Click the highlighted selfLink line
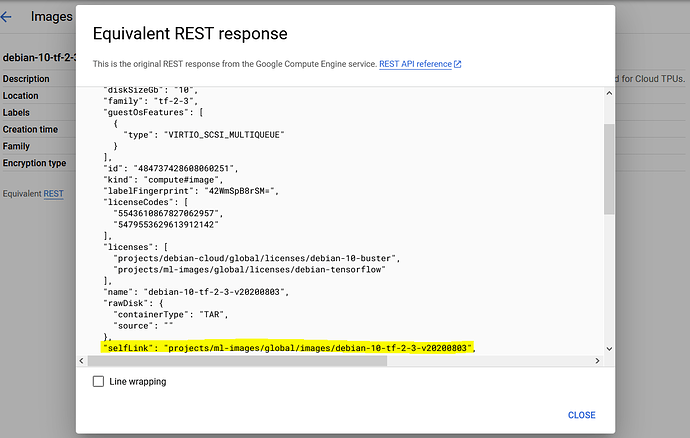The image size is (690, 438). click(289, 348)
